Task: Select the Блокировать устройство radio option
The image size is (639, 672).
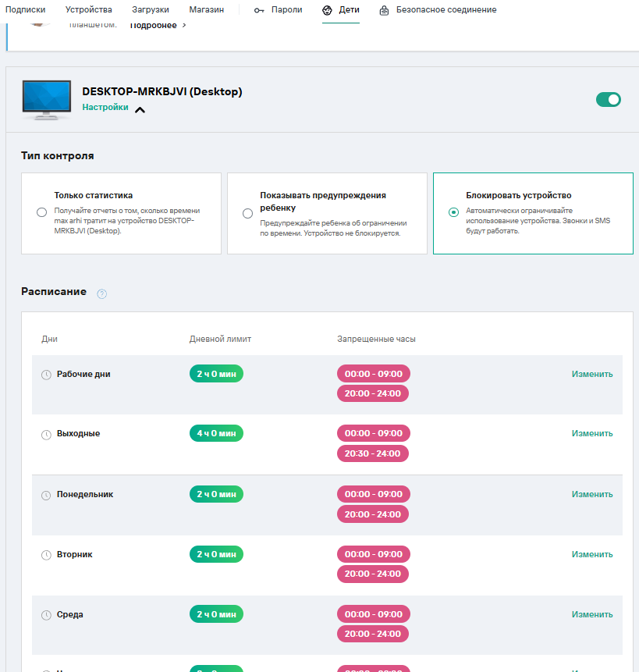Action: pos(453,212)
